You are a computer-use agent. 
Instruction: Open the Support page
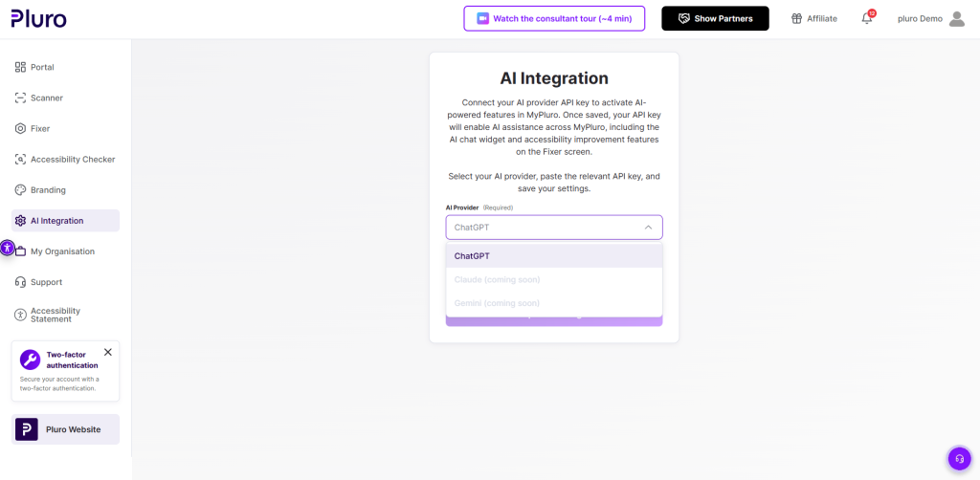pos(65,282)
